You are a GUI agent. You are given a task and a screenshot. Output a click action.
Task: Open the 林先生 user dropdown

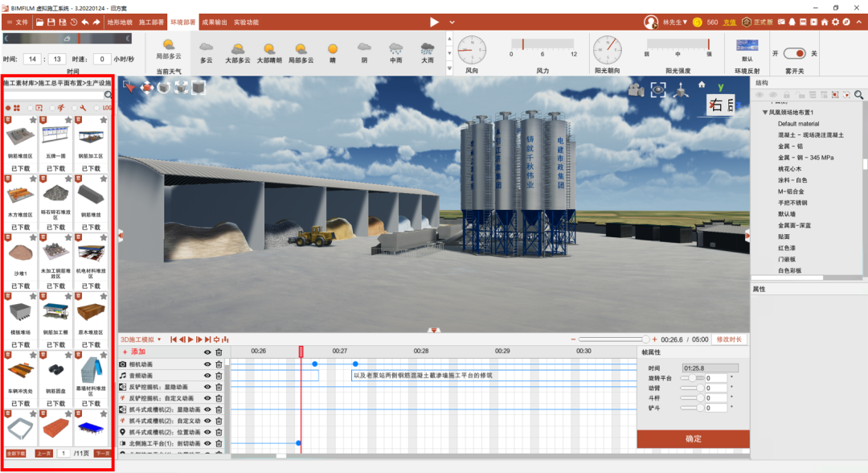pyautogui.click(x=676, y=23)
